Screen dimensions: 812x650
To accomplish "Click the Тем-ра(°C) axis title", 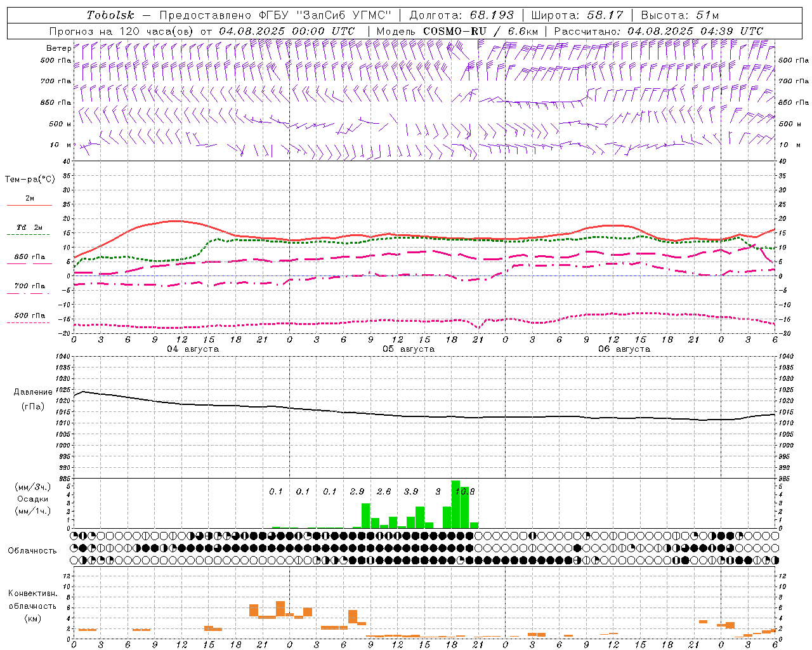I will click(x=30, y=180).
